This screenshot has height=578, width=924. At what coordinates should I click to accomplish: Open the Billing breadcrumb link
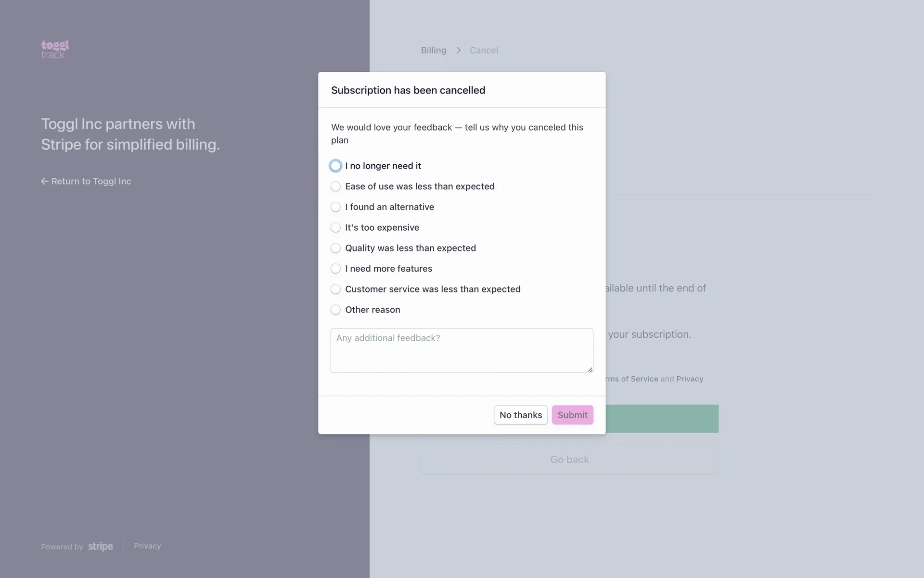click(434, 50)
